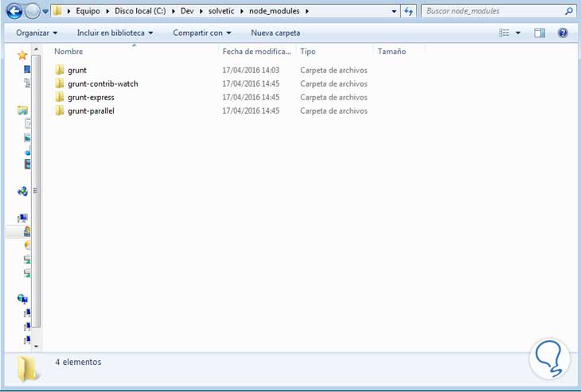Open the Incluir en biblioteca menu
The height and width of the screenshot is (392, 581).
tap(115, 33)
